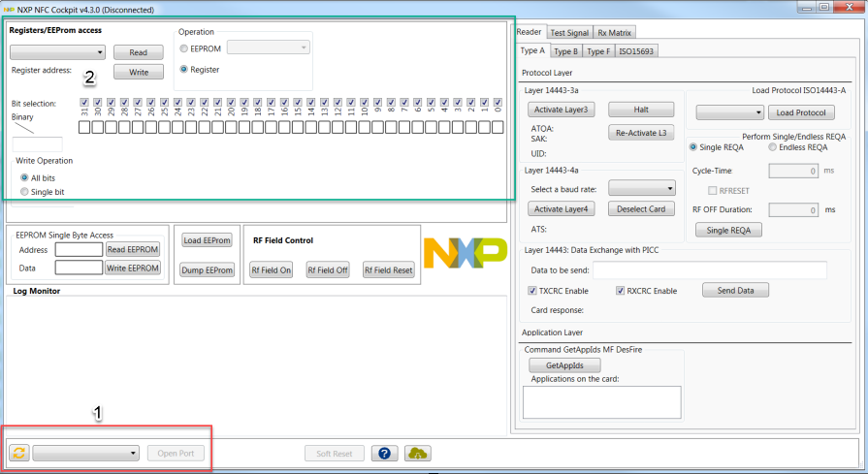Toggle the RFRESET checkbox
This screenshot has width=868, height=474.
[713, 190]
